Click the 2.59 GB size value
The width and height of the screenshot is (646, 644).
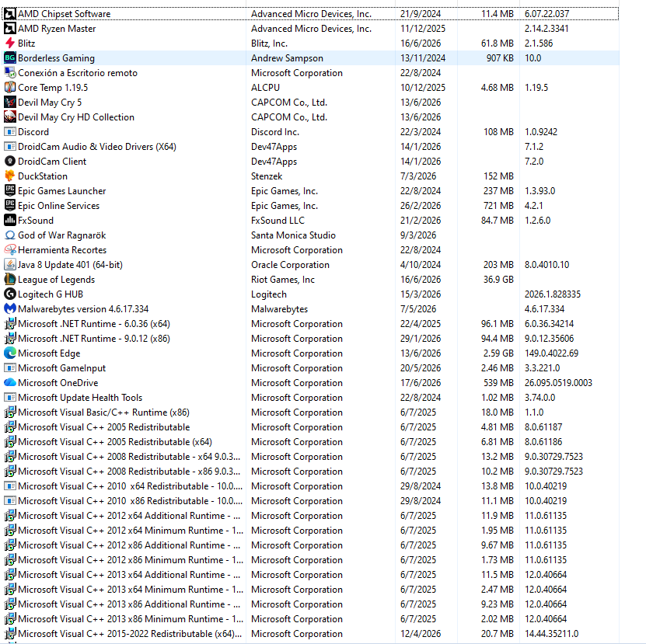[498, 353]
